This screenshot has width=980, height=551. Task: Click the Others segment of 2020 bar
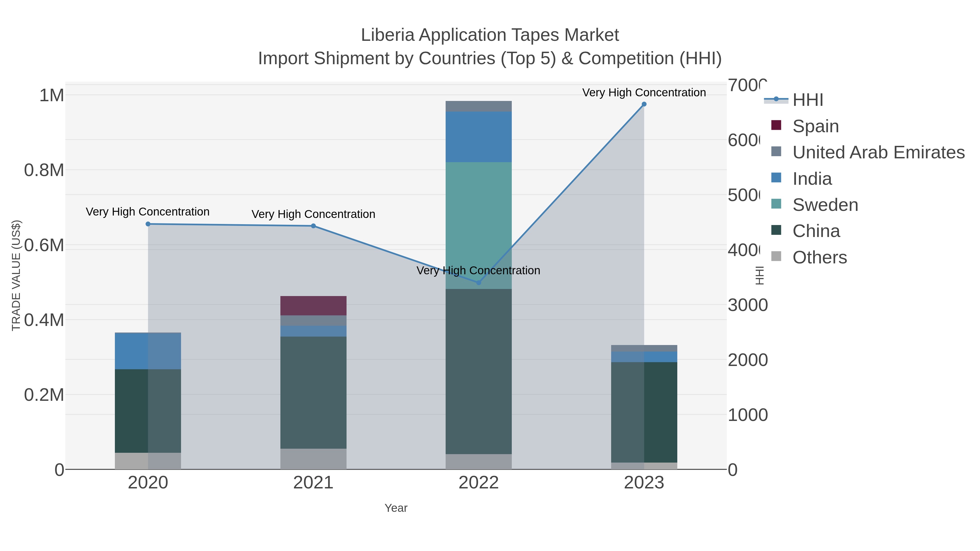(x=148, y=461)
